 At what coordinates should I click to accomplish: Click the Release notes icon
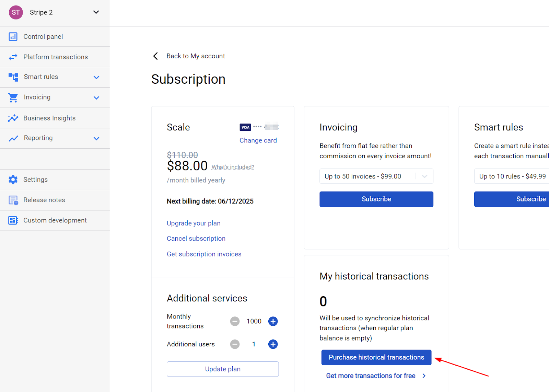pyautogui.click(x=13, y=200)
